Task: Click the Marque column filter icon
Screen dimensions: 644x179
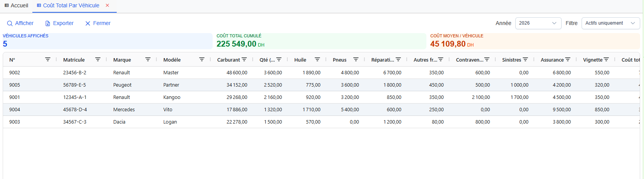Action: (148, 60)
